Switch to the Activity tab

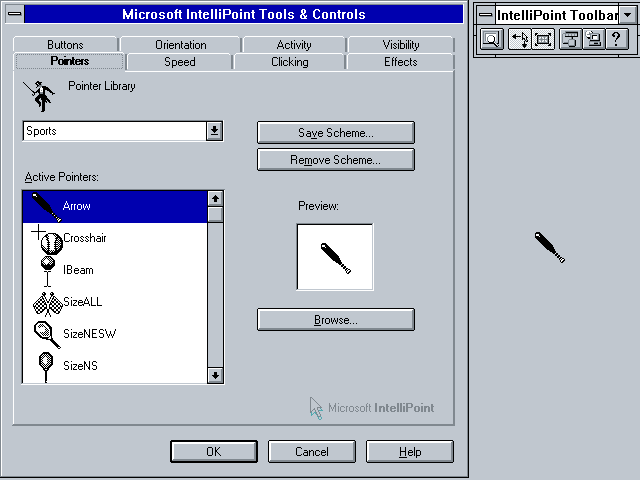(x=294, y=44)
